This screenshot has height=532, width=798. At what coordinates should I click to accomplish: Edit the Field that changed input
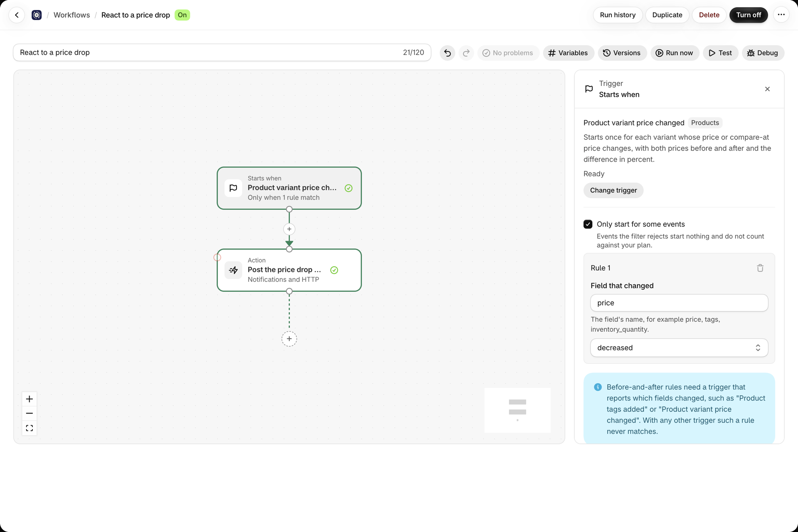coord(679,303)
